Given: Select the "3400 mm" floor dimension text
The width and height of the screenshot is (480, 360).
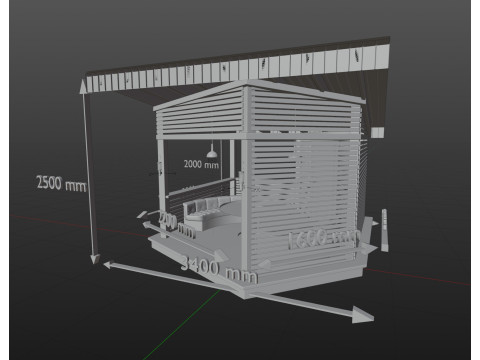Looking at the screenshot, I should (219, 270).
